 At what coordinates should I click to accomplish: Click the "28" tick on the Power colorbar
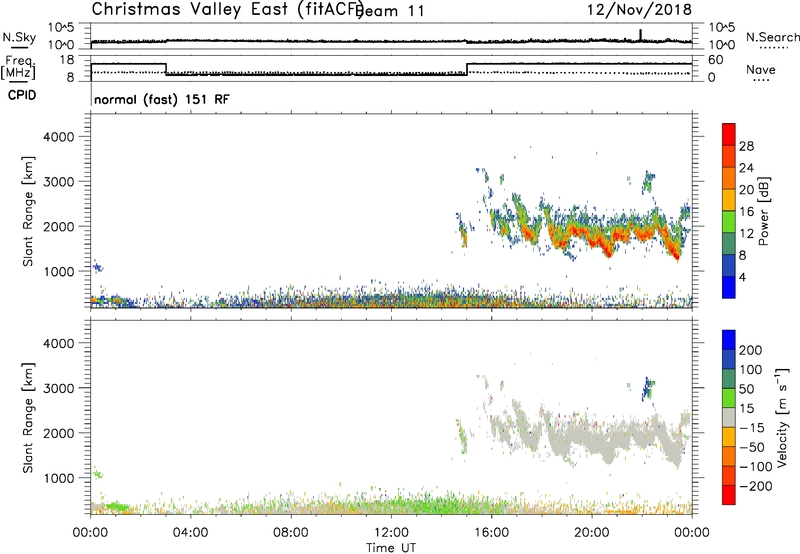pyautogui.click(x=746, y=146)
